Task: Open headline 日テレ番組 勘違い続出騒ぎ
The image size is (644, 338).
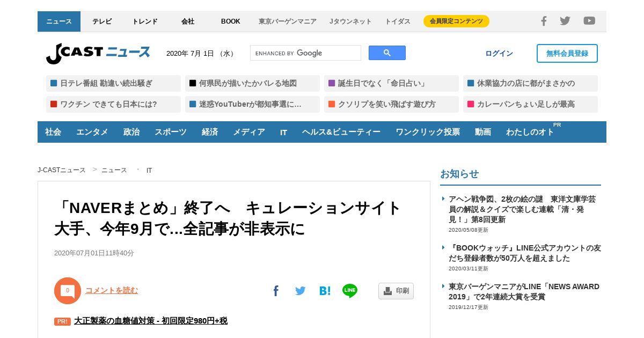Action: pyautogui.click(x=113, y=83)
